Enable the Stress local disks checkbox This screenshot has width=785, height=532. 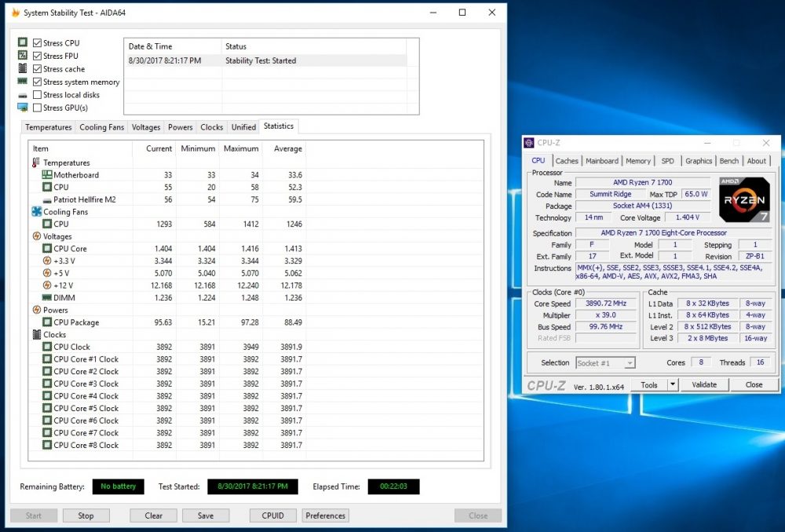[37, 95]
